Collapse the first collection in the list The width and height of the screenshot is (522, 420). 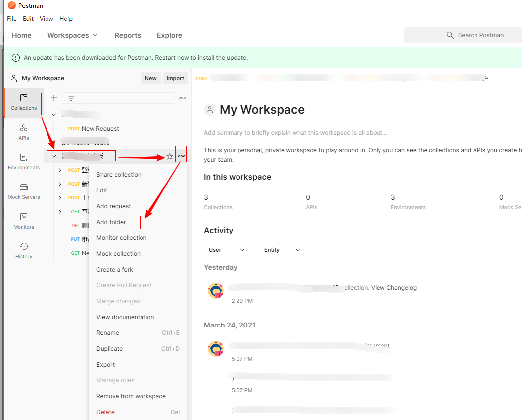coord(54,114)
